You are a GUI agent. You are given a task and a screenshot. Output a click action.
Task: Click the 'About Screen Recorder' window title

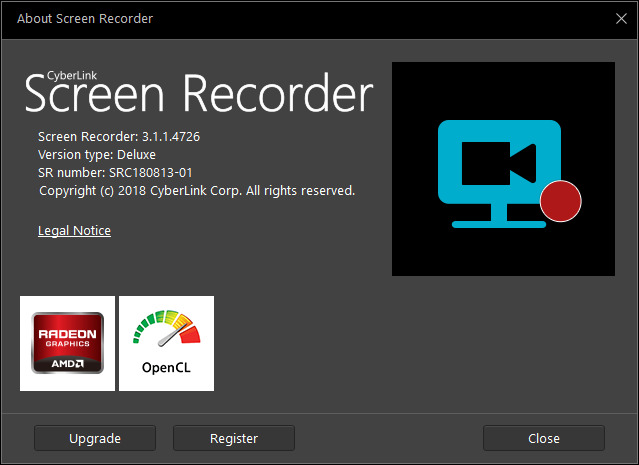85,19
